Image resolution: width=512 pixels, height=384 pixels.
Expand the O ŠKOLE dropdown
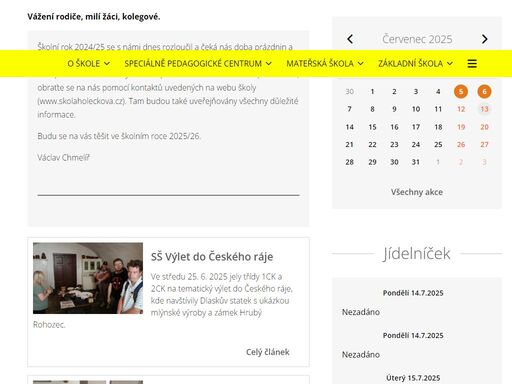click(88, 63)
